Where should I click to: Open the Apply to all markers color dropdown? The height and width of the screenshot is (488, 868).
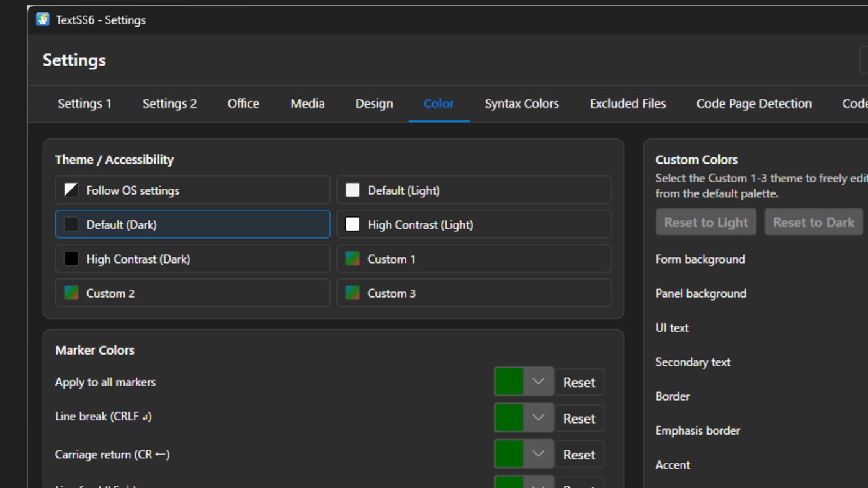point(539,382)
